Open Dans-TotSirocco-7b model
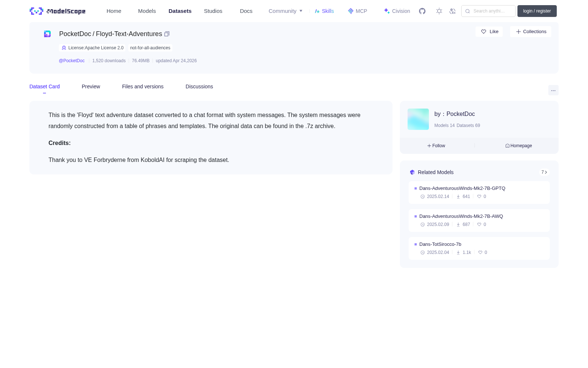588x368 pixels. (x=440, y=244)
